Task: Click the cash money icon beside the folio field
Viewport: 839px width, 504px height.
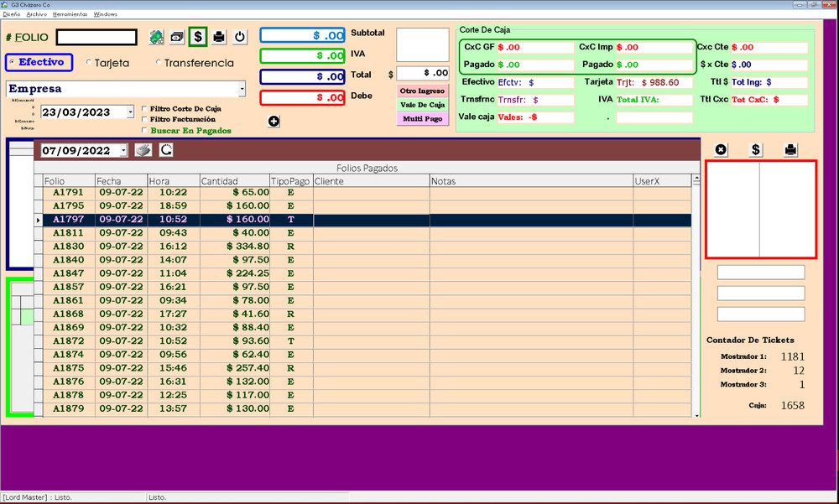Action: pos(177,36)
